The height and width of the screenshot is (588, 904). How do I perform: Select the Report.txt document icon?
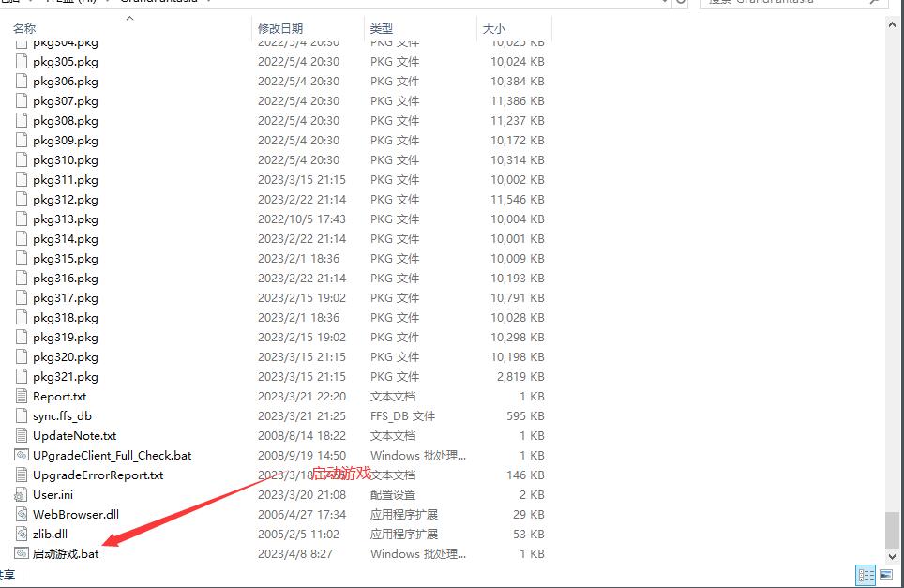(23, 396)
